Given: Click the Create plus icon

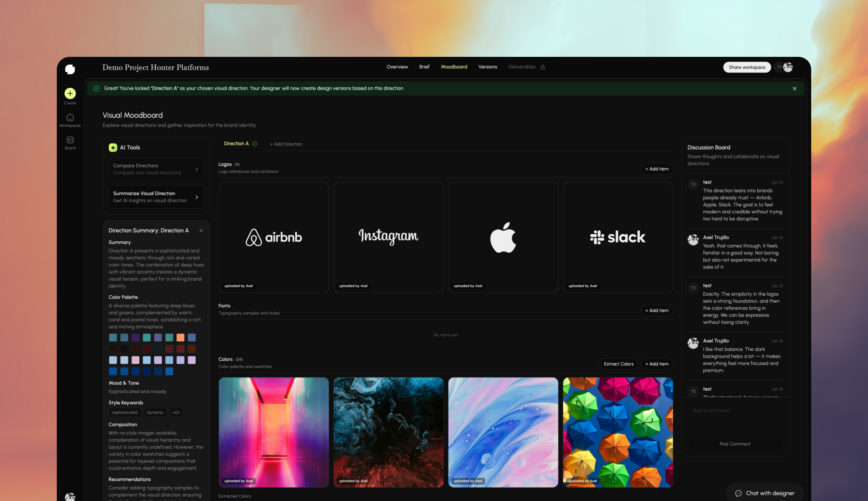Looking at the screenshot, I should tap(70, 94).
